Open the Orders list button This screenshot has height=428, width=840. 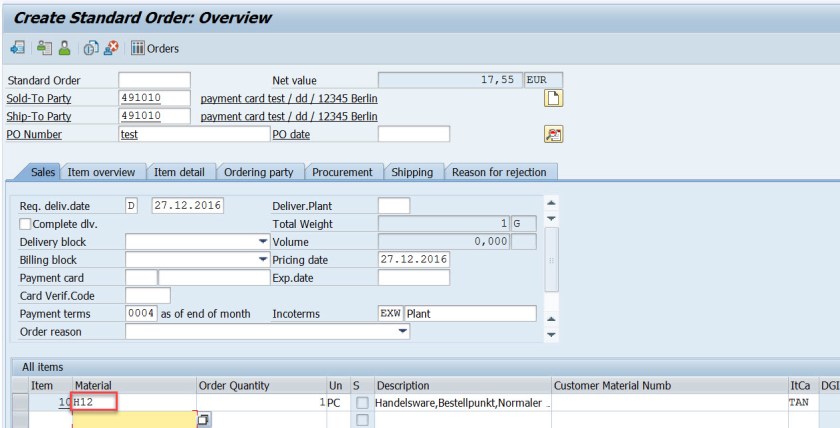pos(155,48)
